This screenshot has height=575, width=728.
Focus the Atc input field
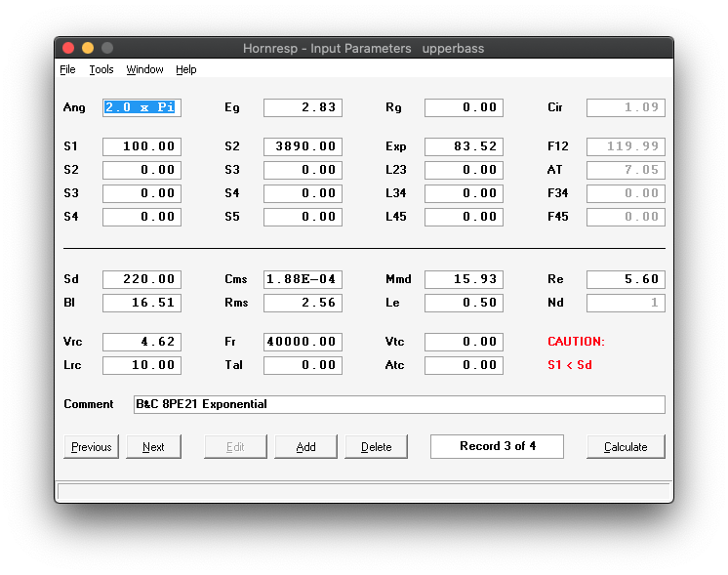[x=464, y=365]
